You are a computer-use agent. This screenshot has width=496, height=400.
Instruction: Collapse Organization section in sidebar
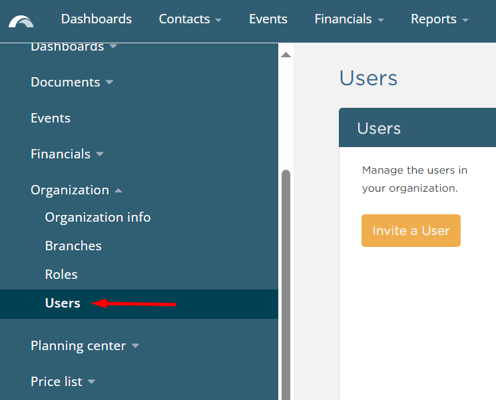[76, 190]
